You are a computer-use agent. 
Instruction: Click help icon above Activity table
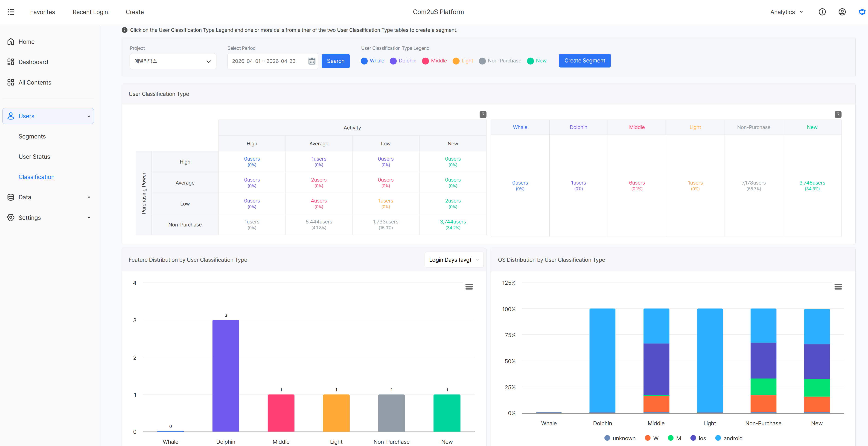pyautogui.click(x=483, y=115)
